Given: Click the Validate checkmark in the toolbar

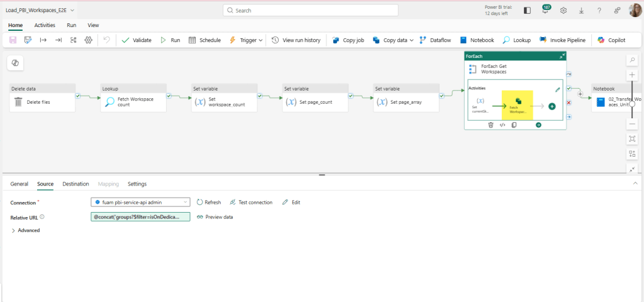Looking at the screenshot, I should pyautogui.click(x=136, y=40).
